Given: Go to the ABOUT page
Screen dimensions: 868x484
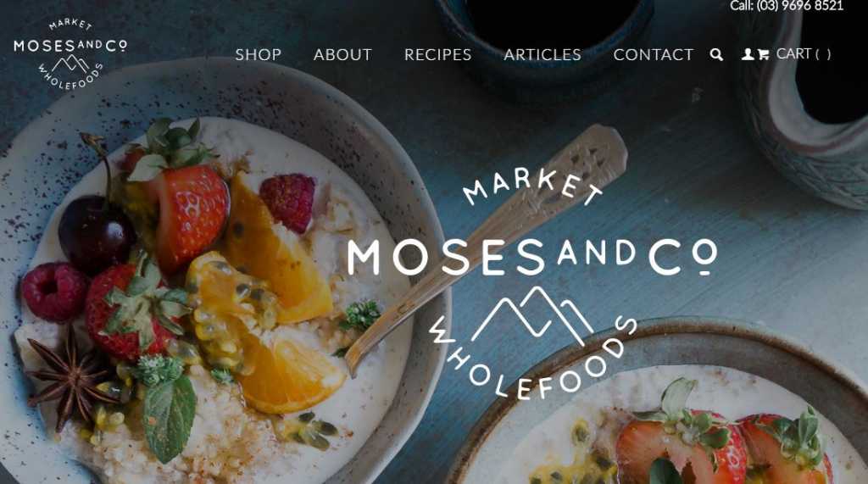Looking at the screenshot, I should pyautogui.click(x=342, y=55).
